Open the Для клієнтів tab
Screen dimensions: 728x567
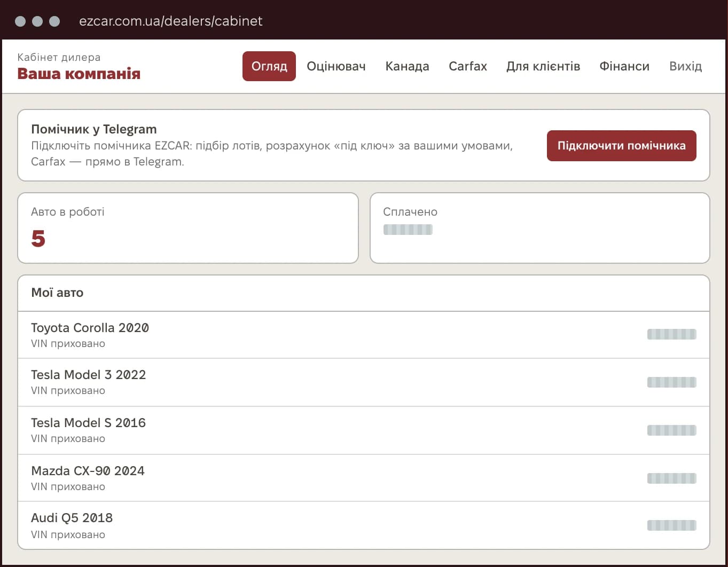click(543, 66)
